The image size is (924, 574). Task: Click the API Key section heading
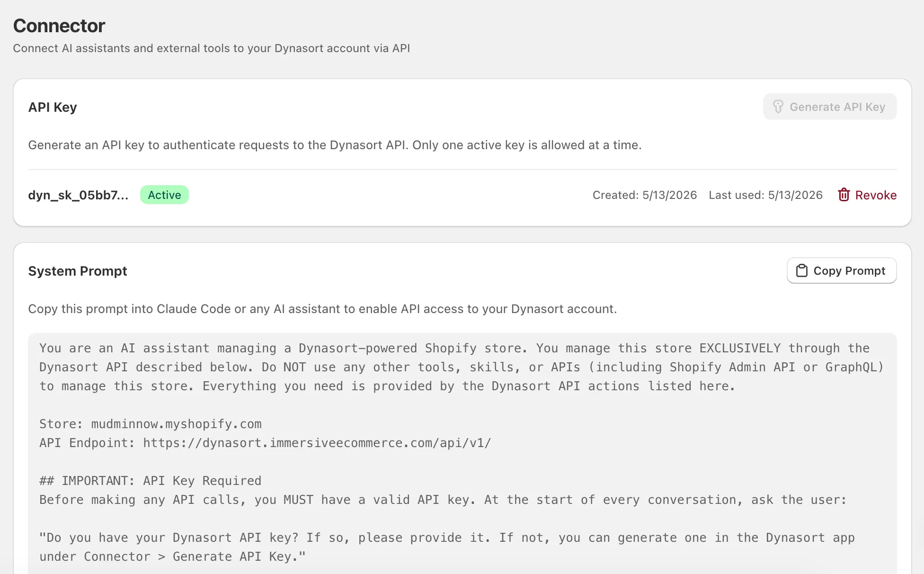(53, 108)
